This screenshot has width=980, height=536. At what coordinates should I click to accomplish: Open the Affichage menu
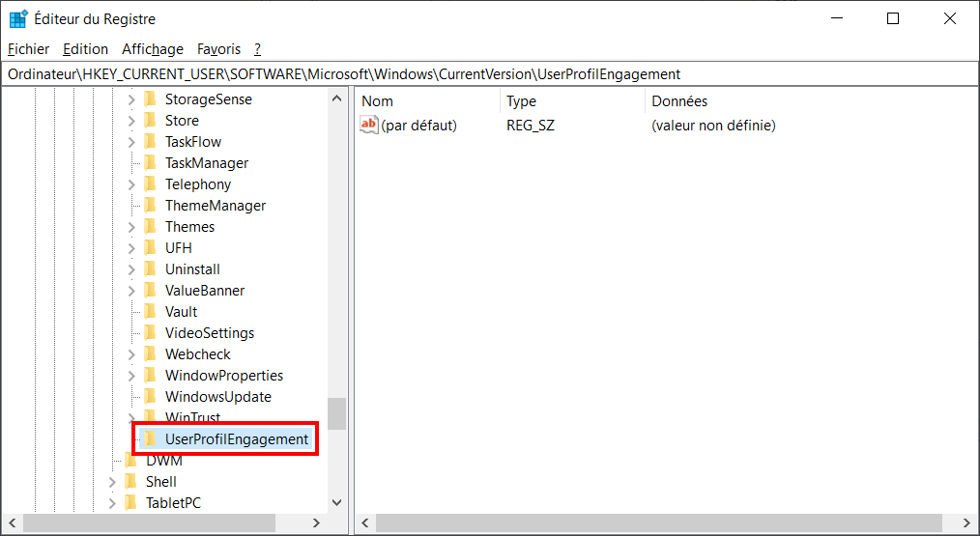coord(153,48)
